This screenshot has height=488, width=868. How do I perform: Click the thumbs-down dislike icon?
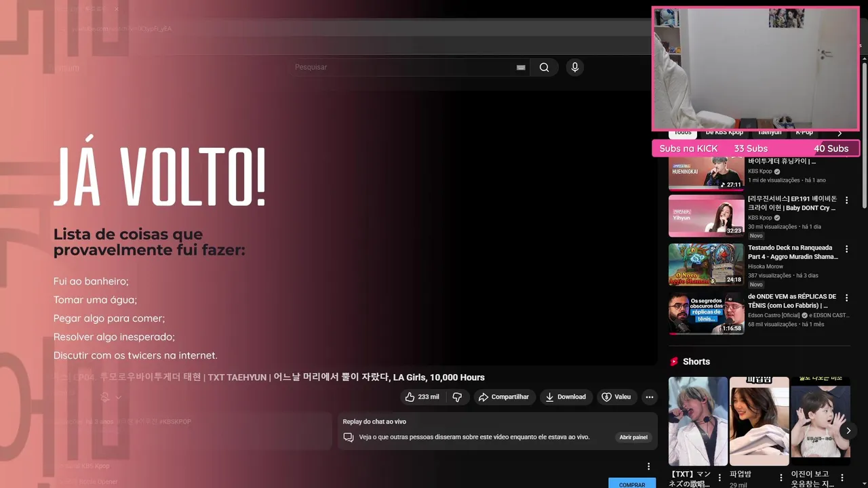[x=457, y=396]
